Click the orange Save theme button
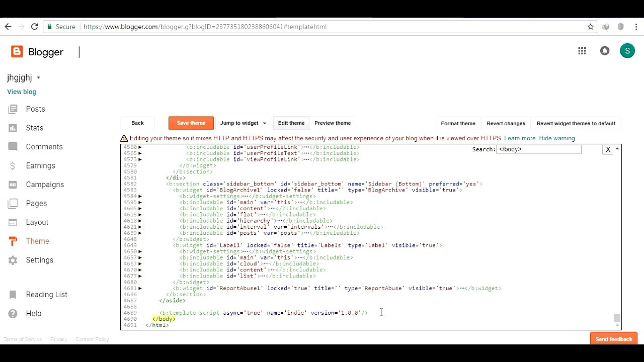 tap(191, 123)
